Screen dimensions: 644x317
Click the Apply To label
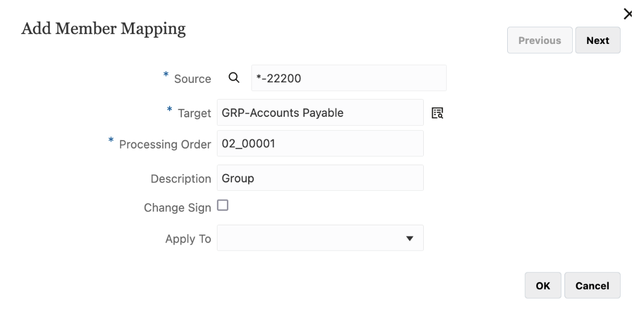(x=188, y=239)
